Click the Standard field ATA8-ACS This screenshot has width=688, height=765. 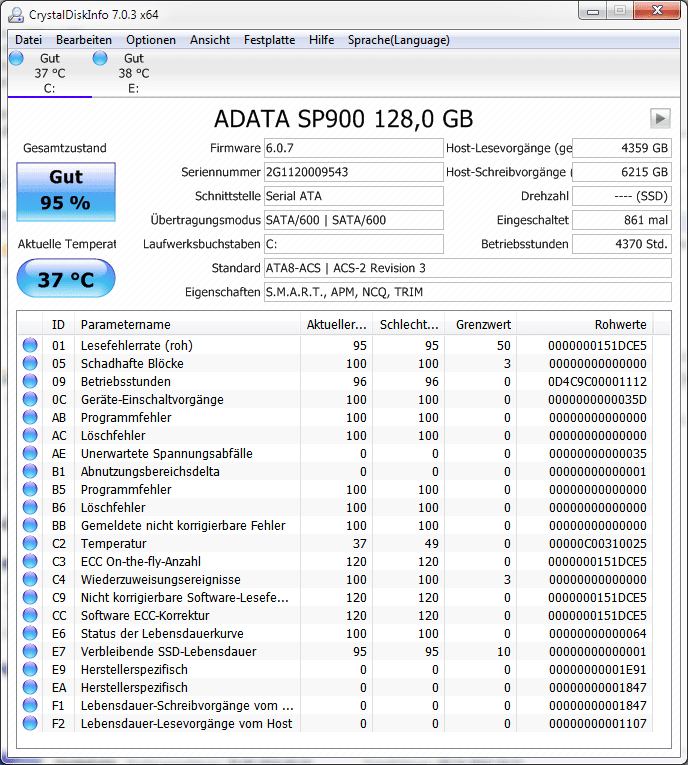pyautogui.click(x=467, y=268)
